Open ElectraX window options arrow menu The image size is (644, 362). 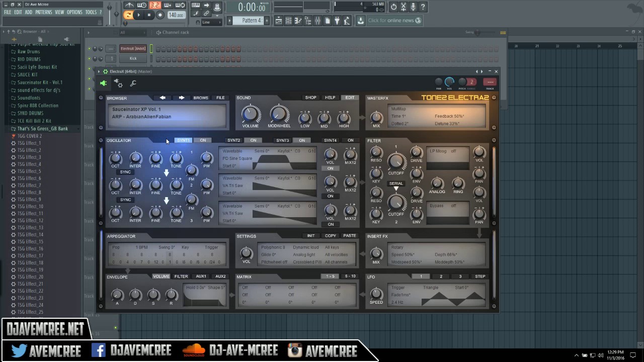coord(99,71)
